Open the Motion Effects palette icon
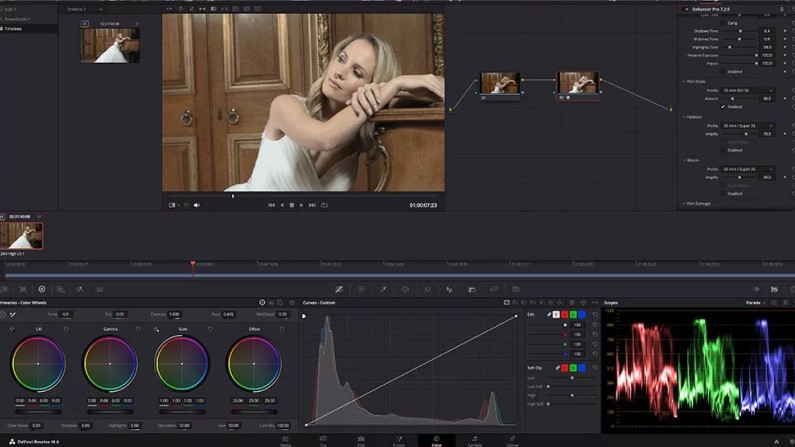The width and height of the screenshot is (795, 447). (x=99, y=289)
